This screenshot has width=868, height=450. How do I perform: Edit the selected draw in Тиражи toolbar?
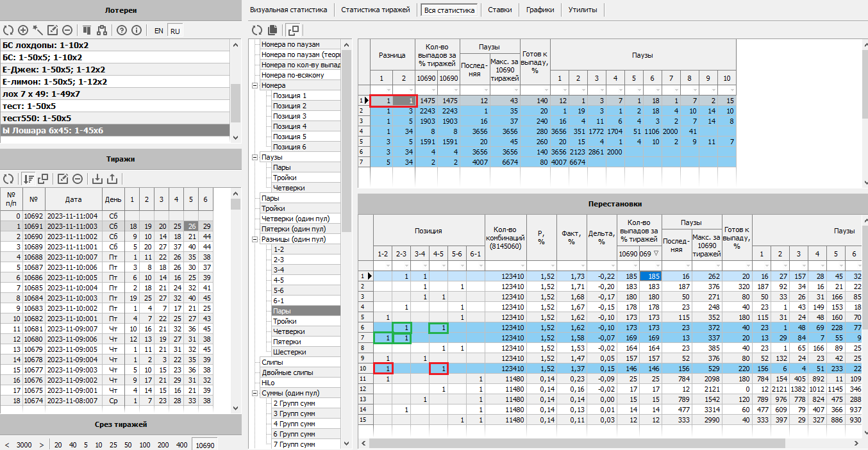coord(63,179)
